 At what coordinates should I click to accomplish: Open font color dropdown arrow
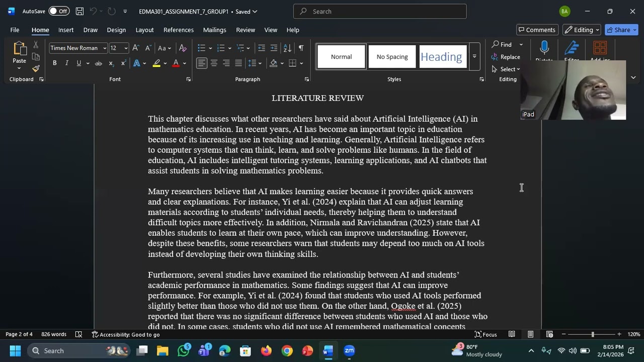point(185,63)
